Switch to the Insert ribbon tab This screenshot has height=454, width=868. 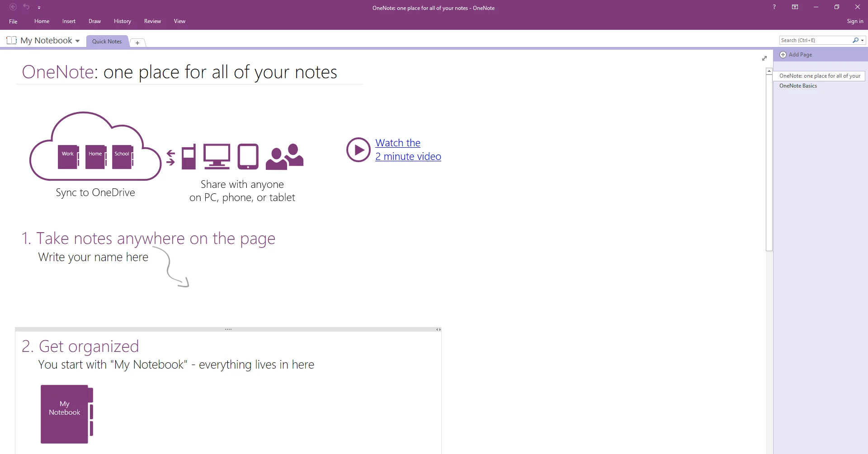(x=69, y=21)
